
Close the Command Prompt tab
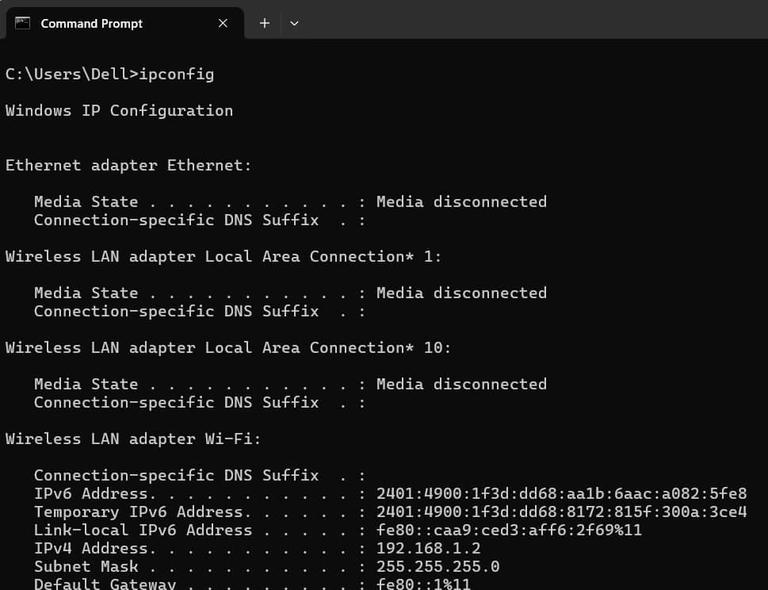[221, 23]
